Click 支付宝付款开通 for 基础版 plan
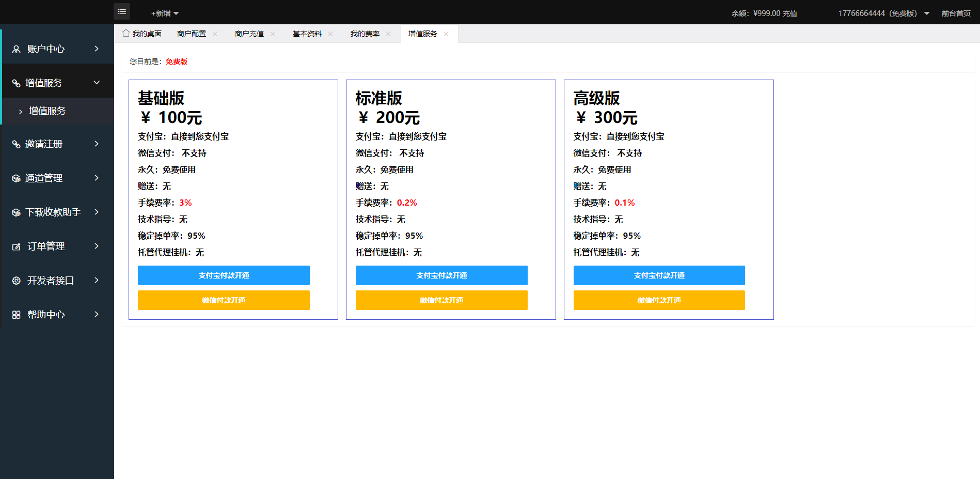Viewport: 980px width, 479px height. 224,275
